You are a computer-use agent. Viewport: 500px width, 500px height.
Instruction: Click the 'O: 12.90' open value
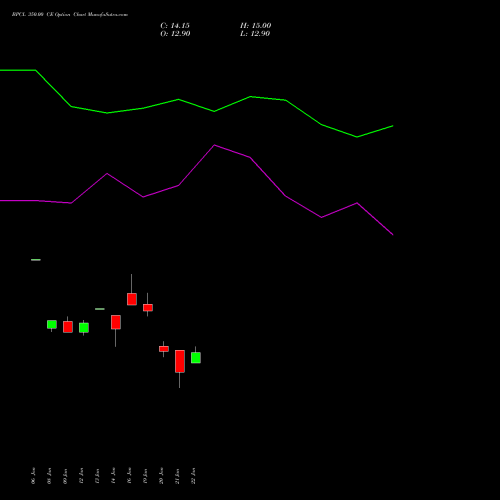pos(175,34)
